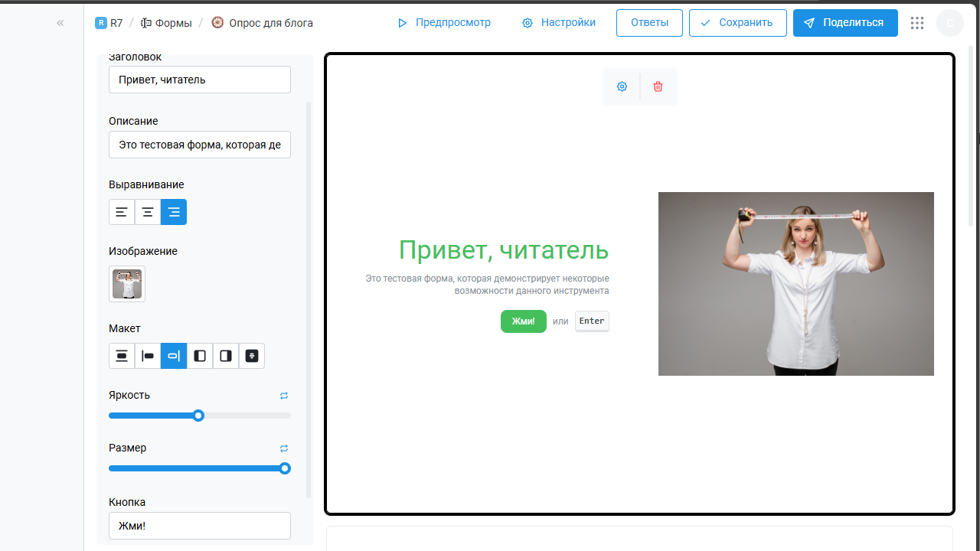Align text to the right

pos(174,212)
